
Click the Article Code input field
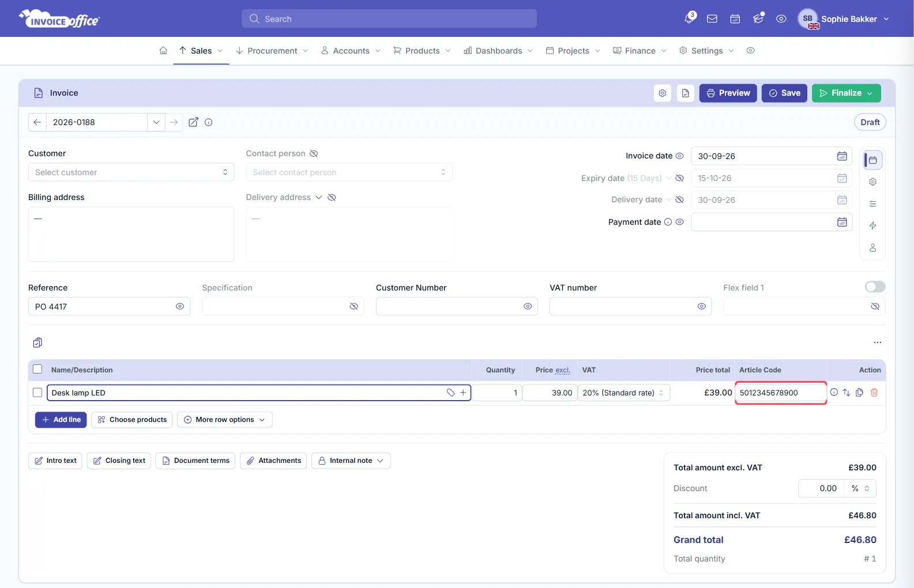pos(781,393)
